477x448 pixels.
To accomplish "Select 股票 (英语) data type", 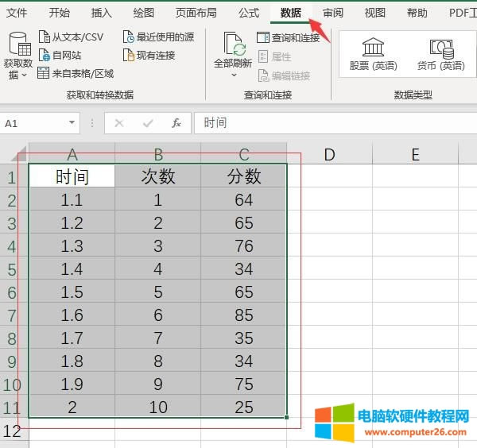I will click(x=373, y=53).
